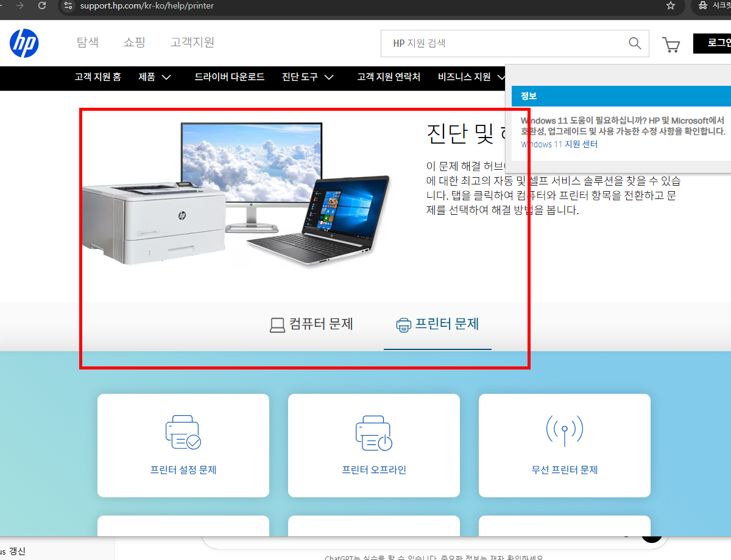Screen dimensions: 731x560
Task: Click the 무선 프린터 문제 antenna icon
Action: (x=565, y=432)
